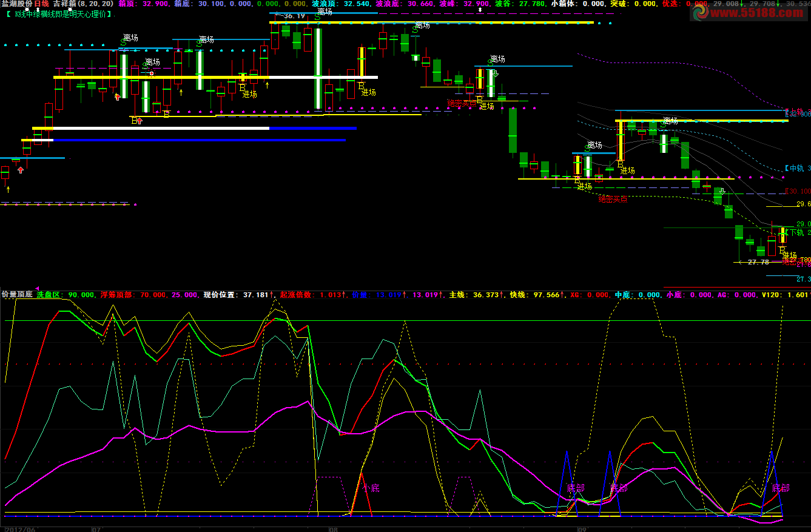Click the 09 month marker on the time axis
This screenshot has width=811, height=532.
click(x=582, y=529)
